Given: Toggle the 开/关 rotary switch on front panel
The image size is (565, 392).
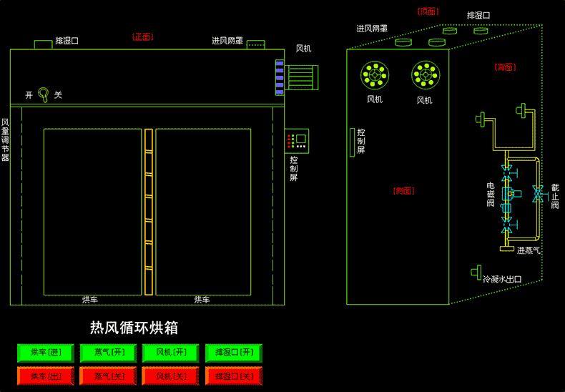Looking at the screenshot, I should (44, 94).
